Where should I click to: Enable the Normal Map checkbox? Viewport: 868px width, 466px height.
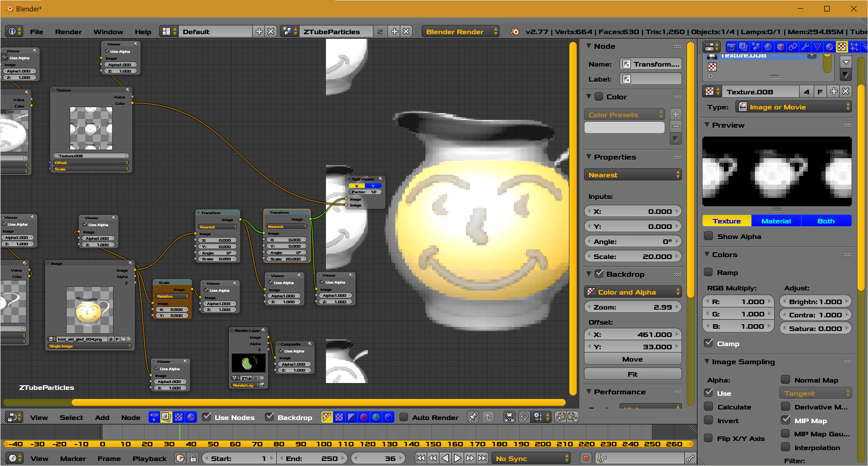tap(786, 379)
